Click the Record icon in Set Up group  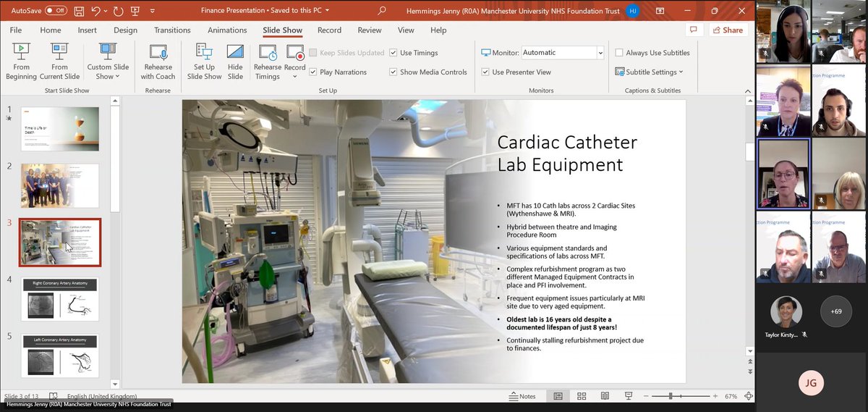pyautogui.click(x=294, y=53)
